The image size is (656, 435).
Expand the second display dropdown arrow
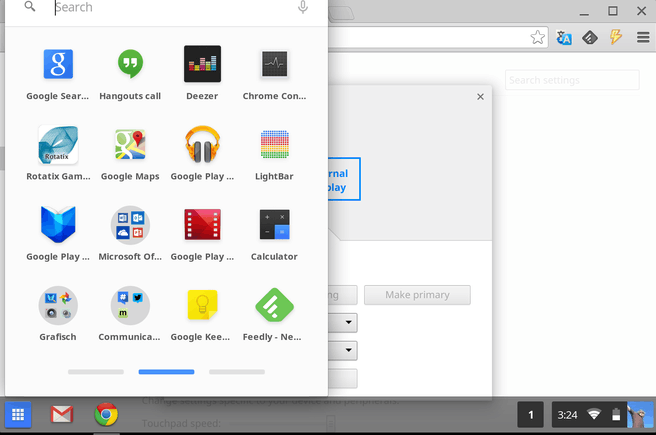tap(348, 350)
